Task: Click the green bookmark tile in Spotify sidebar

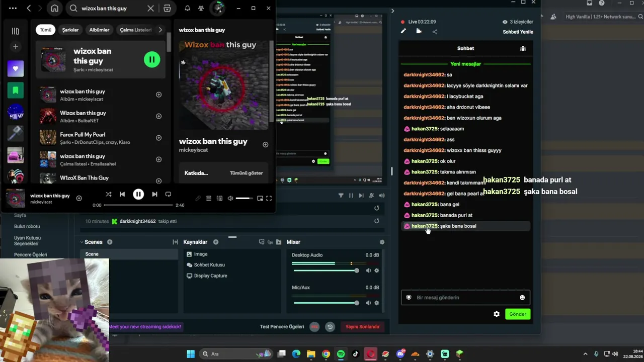Action: point(16,90)
